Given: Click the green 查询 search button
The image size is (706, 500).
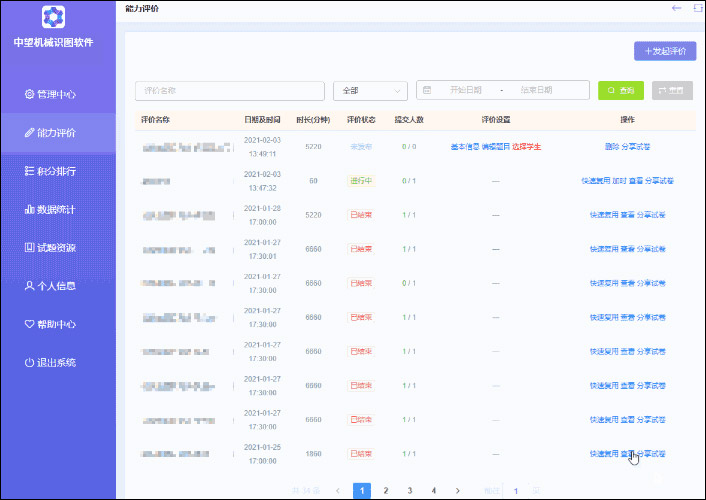Looking at the screenshot, I should (x=621, y=91).
